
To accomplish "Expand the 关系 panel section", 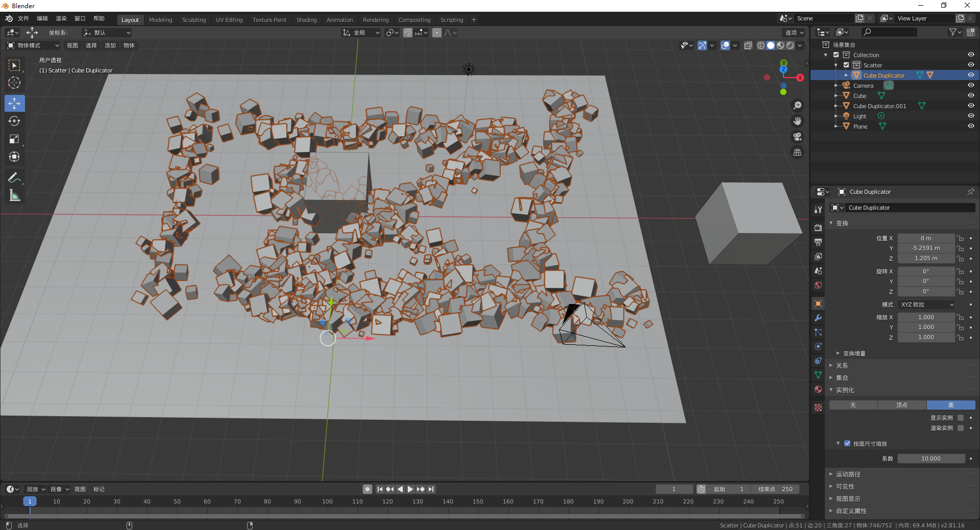I will point(842,366).
